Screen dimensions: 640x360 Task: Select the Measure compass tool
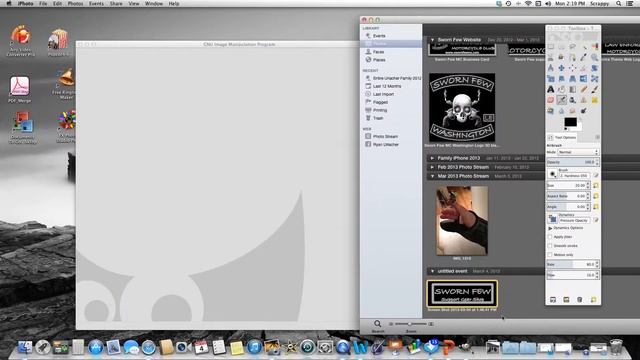[x=551, y=68]
